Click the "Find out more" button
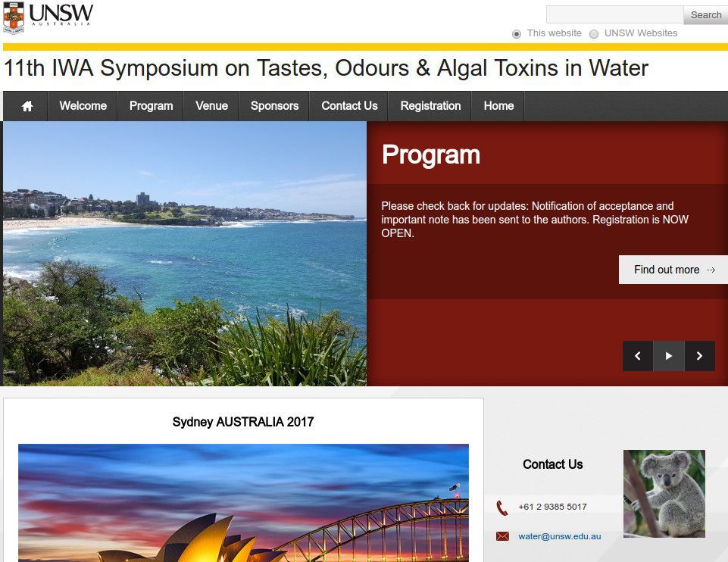This screenshot has height=562, width=728. [x=673, y=270]
